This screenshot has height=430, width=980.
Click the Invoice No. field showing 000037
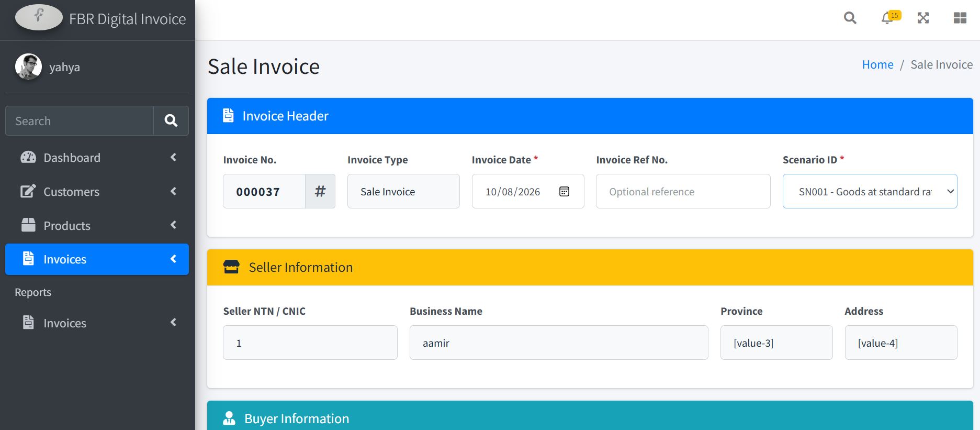pos(264,191)
